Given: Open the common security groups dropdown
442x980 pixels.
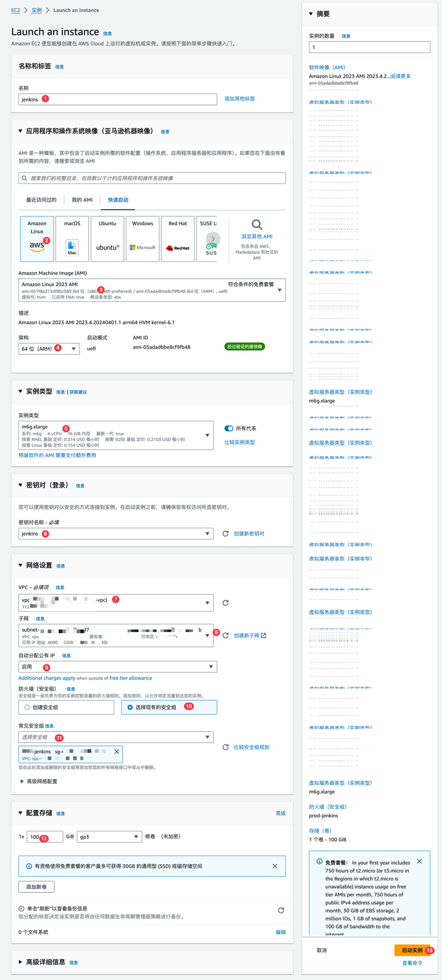Looking at the screenshot, I should (x=116, y=737).
